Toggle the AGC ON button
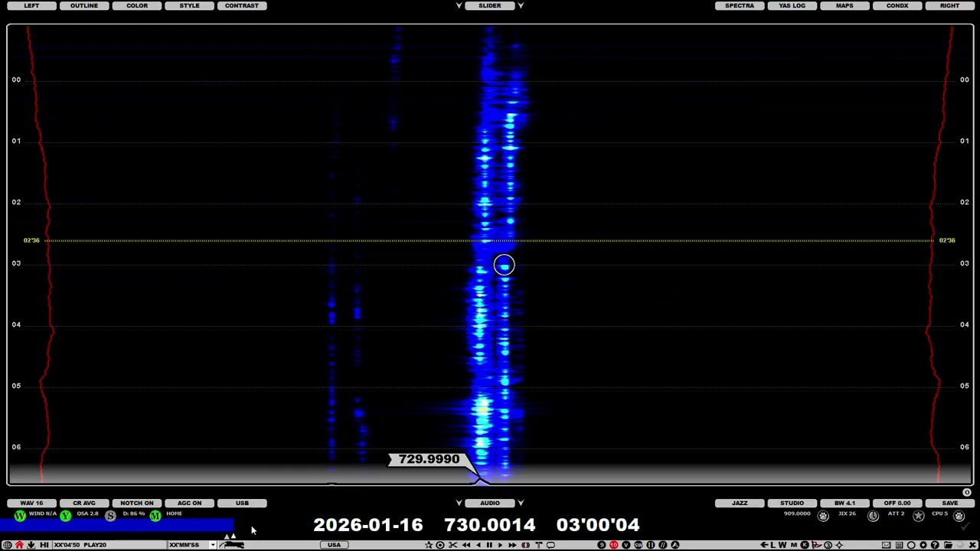Viewport: 980px width, 551px height. click(189, 503)
